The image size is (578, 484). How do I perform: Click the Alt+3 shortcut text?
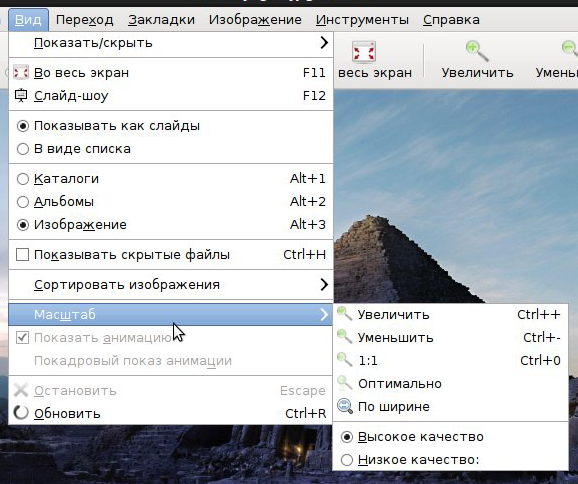point(307,224)
